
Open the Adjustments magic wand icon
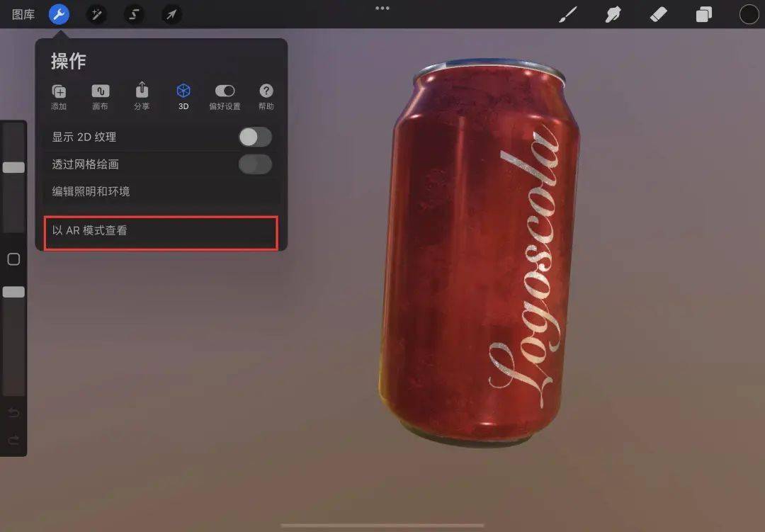96,14
